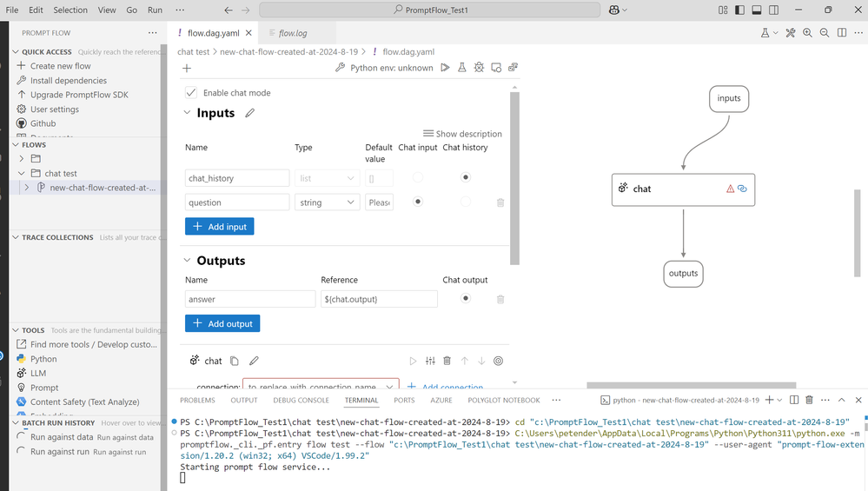This screenshot has width=868, height=491.
Task: Click Install dependencies
Action: tap(69, 80)
